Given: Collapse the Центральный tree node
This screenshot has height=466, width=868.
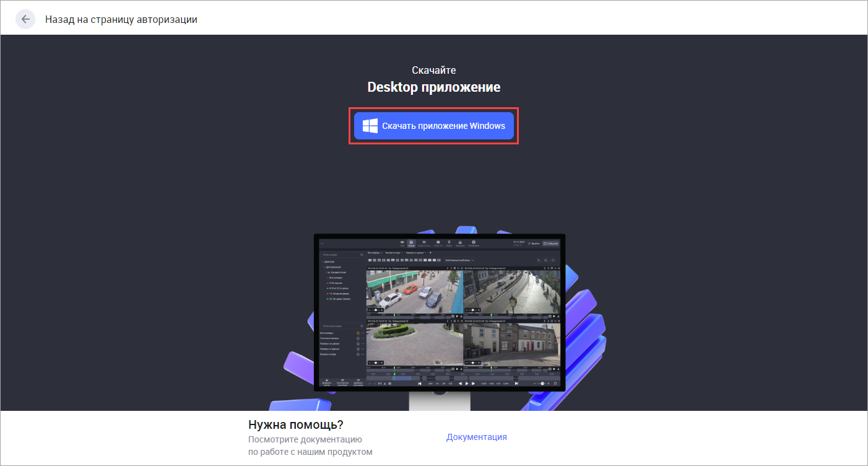Looking at the screenshot, I should 324,267.
